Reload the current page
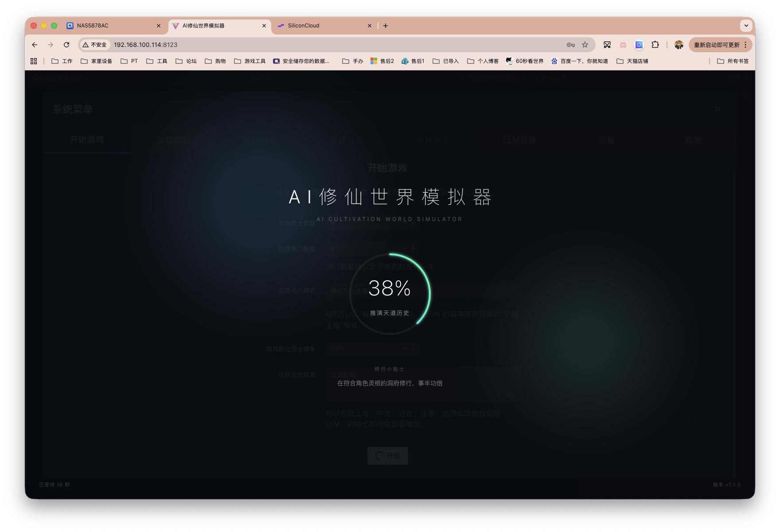 pos(66,45)
